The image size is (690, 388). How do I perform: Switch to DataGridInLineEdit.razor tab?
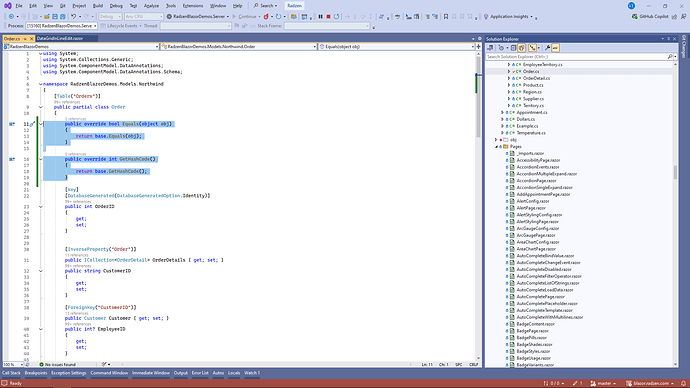click(x=59, y=38)
